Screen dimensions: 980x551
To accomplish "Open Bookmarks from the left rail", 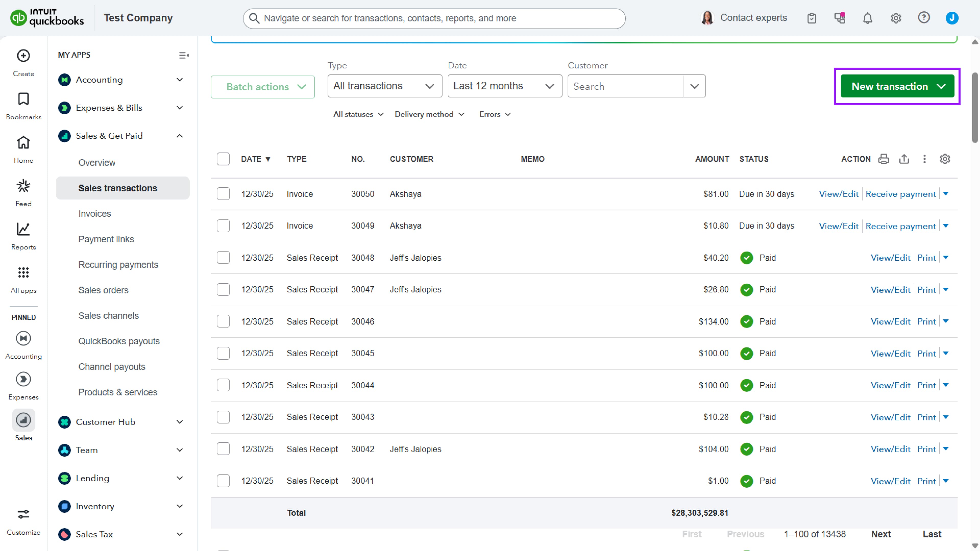I will point(23,100).
